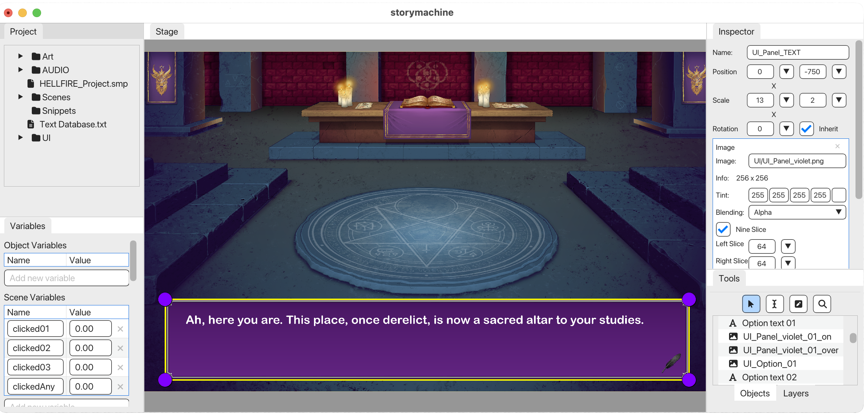Select the crop/transform tool
The height and width of the screenshot is (416, 868).
(798, 304)
